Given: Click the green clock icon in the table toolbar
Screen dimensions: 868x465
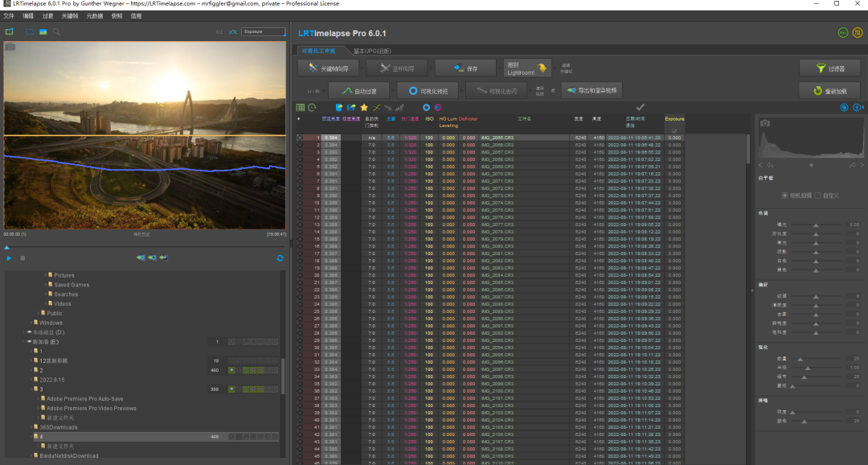Looking at the screenshot, I should pyautogui.click(x=312, y=107).
